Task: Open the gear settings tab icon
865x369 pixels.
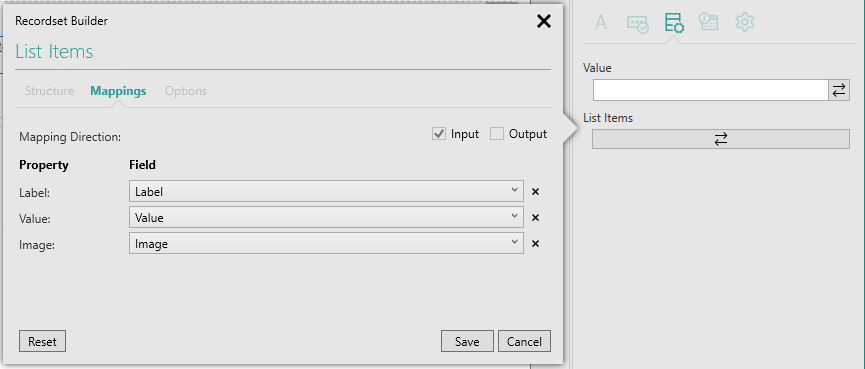Action: pos(745,23)
